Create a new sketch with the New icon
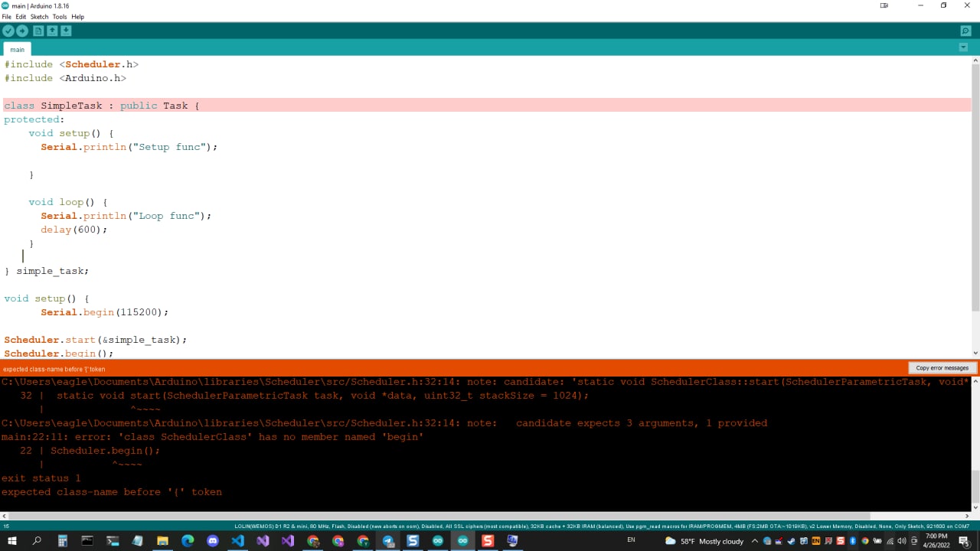The width and height of the screenshot is (980, 551). [38, 31]
